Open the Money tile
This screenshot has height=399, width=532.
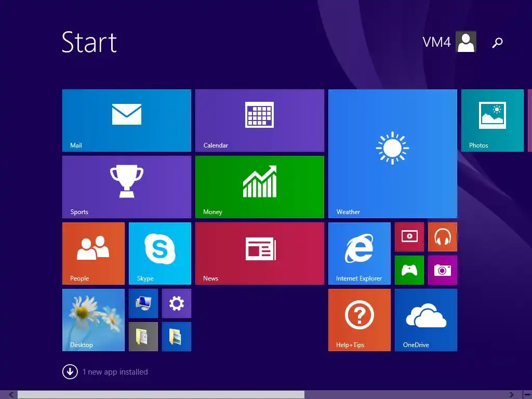pos(260,187)
